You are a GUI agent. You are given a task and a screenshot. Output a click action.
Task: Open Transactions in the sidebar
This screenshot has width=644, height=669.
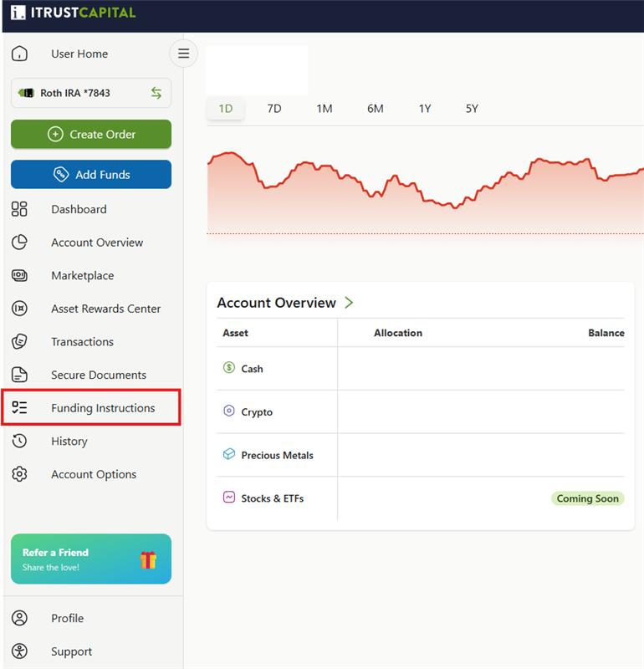[82, 342]
